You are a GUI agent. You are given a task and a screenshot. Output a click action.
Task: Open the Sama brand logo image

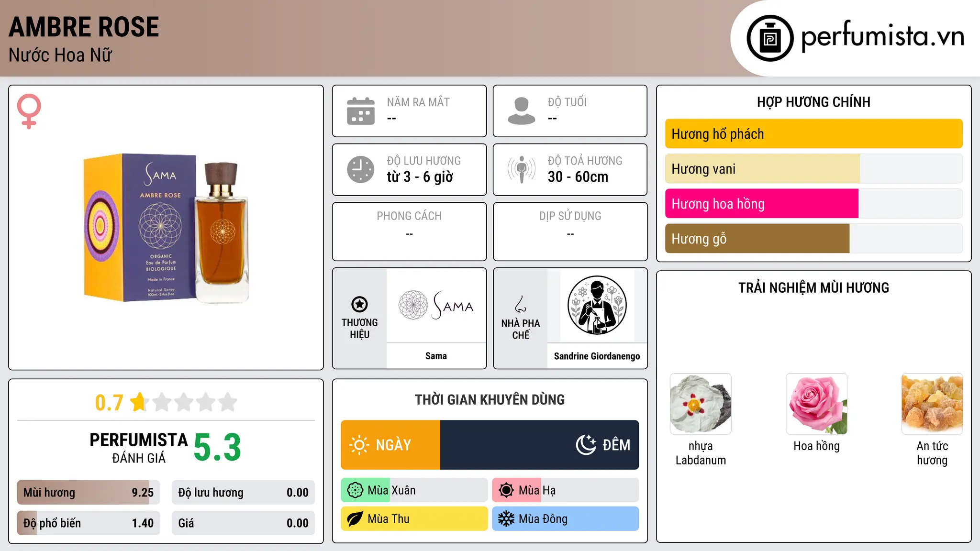pos(436,305)
